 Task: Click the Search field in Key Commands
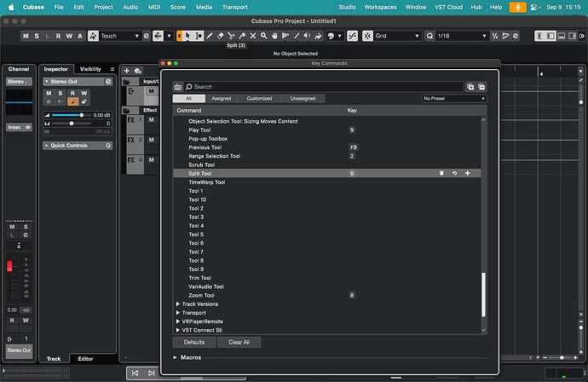pyautogui.click(x=324, y=87)
